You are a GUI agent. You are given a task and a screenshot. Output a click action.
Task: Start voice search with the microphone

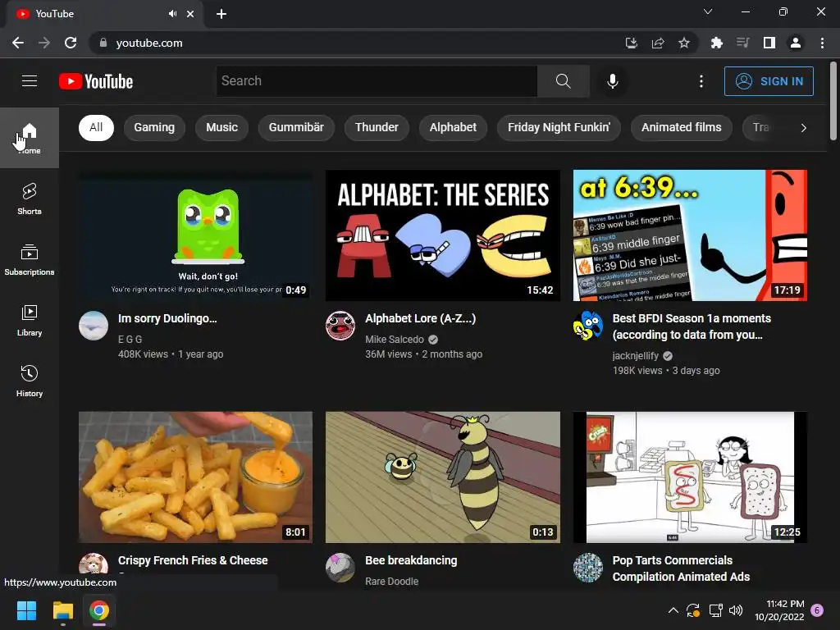[x=612, y=81]
